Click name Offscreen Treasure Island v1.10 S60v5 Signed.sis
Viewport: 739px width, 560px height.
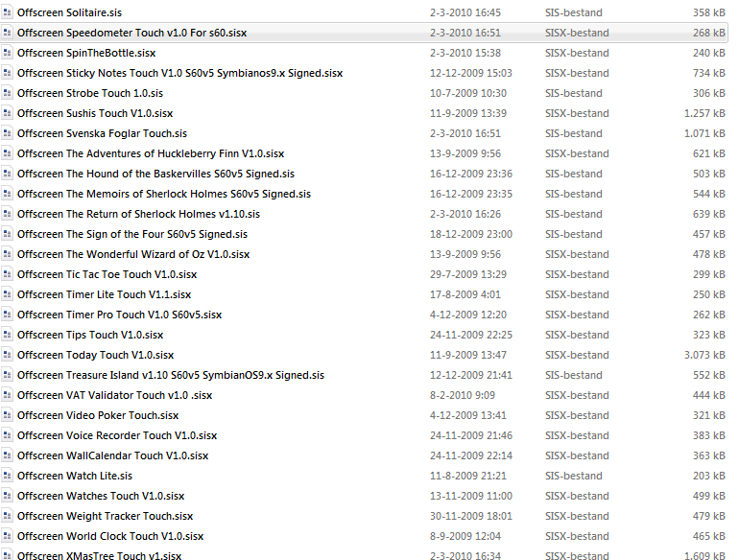171,375
